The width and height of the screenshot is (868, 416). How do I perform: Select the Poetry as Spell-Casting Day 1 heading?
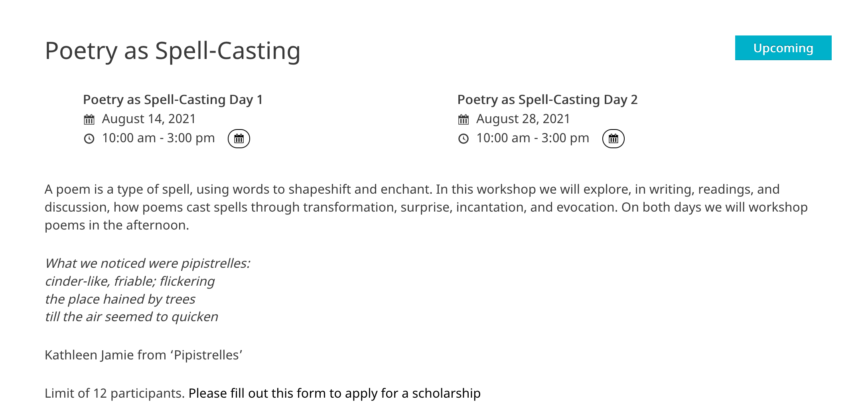[x=173, y=100]
